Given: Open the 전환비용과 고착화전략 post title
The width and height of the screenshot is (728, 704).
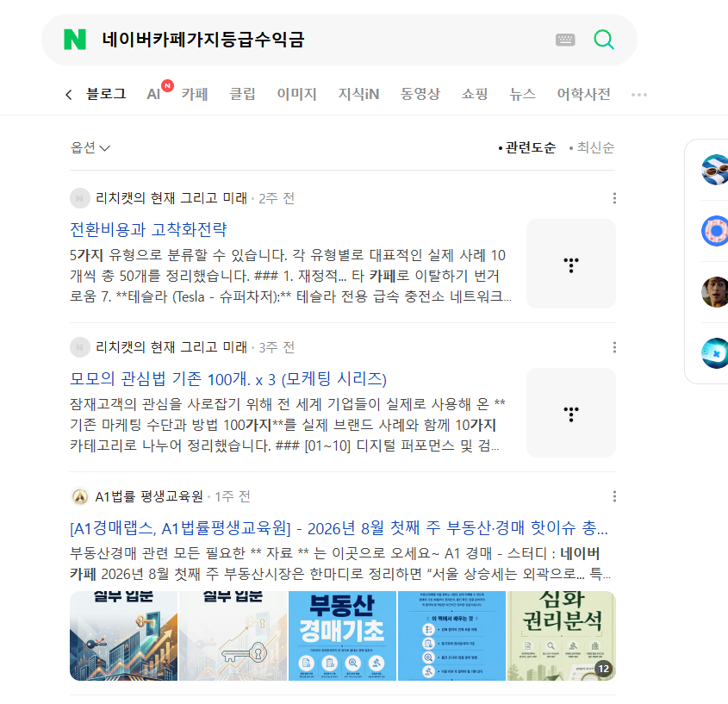Looking at the screenshot, I should tap(148, 229).
